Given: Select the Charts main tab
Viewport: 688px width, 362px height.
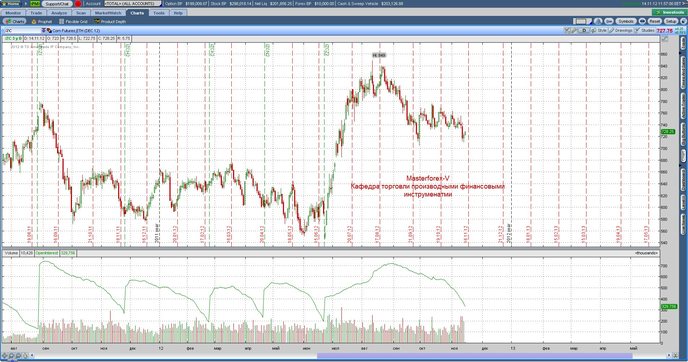Looking at the screenshot, I should click(137, 13).
